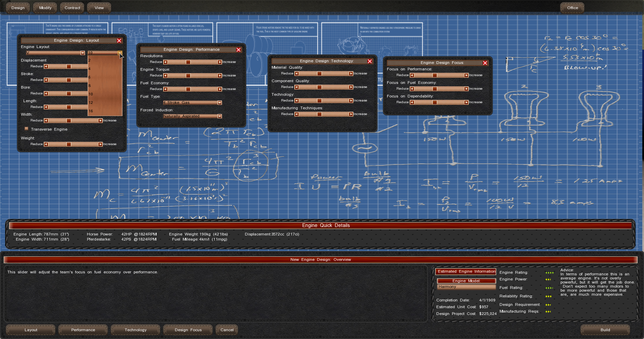Click the Fuel Economy slider handle
The image size is (644, 339).
click(188, 89)
